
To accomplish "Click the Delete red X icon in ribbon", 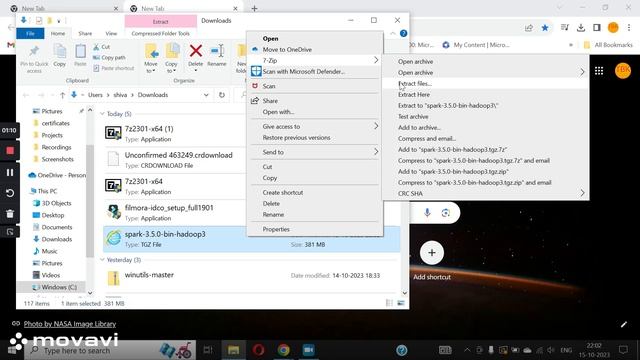I will click(196, 51).
